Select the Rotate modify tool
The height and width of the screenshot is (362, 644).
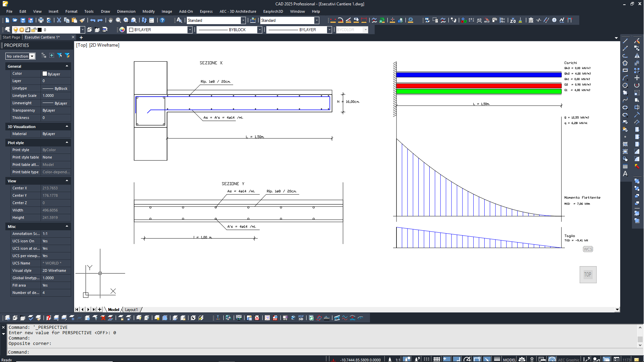click(637, 85)
